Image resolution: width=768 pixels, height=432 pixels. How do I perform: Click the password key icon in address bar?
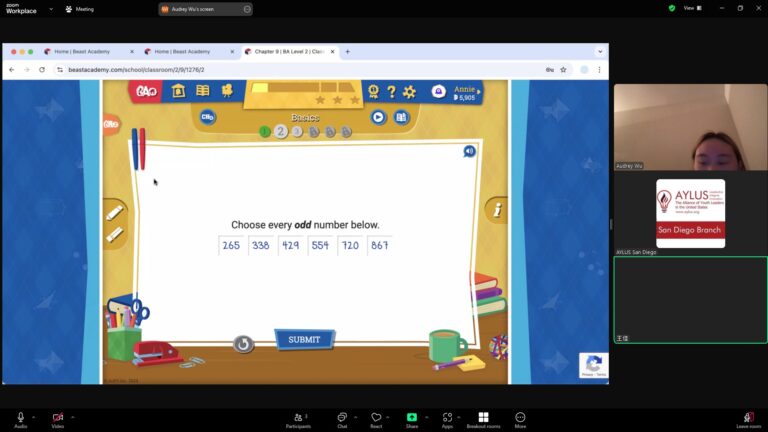tap(550, 70)
